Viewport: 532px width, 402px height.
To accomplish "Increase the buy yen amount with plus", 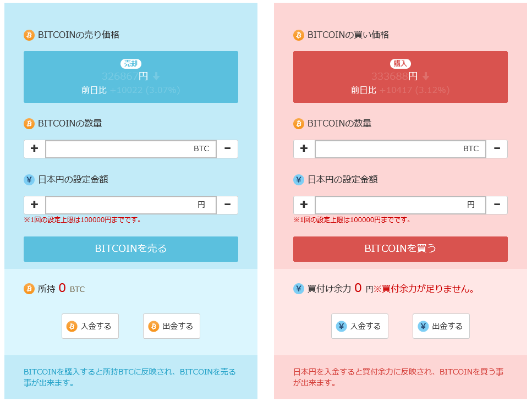I will click(304, 205).
